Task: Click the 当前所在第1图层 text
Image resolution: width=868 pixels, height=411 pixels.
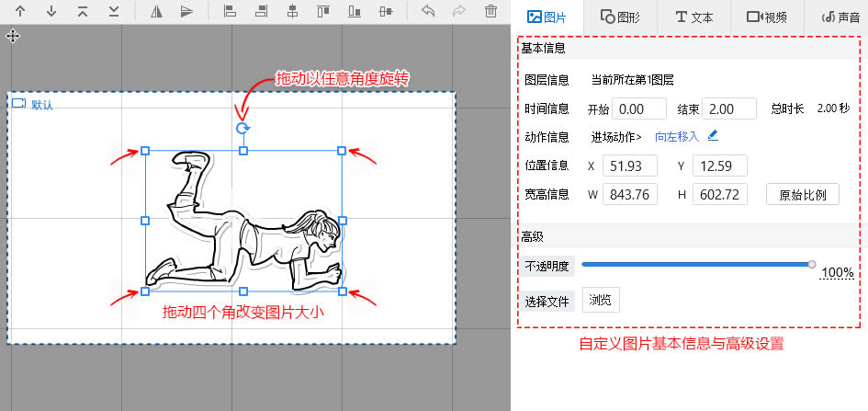Action: click(x=632, y=80)
